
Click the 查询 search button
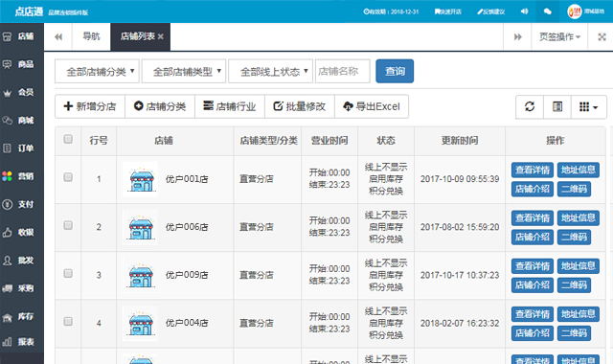click(x=395, y=71)
